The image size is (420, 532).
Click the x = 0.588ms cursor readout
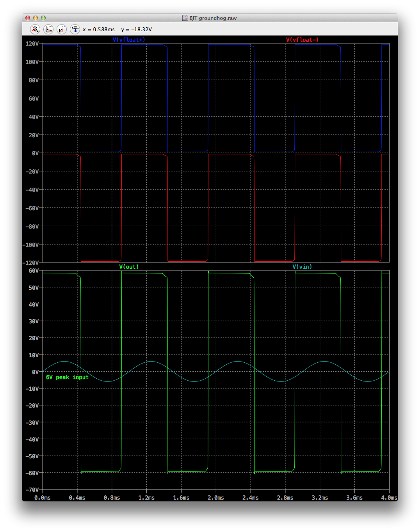[99, 29]
